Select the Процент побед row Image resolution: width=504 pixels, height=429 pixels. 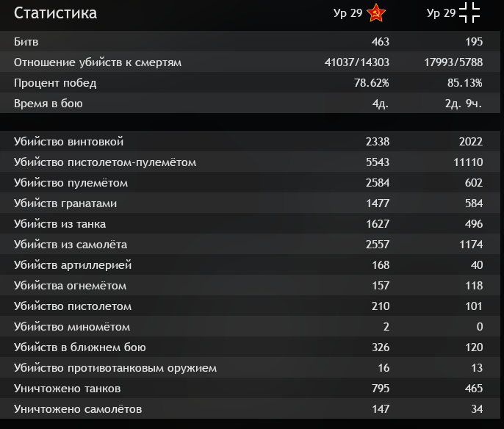[x=250, y=82]
